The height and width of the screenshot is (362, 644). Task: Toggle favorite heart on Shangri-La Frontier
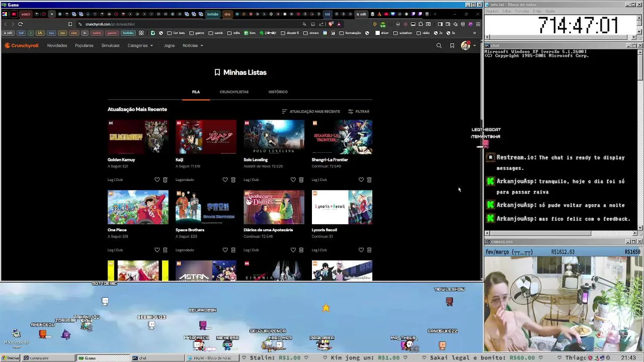[361, 179]
